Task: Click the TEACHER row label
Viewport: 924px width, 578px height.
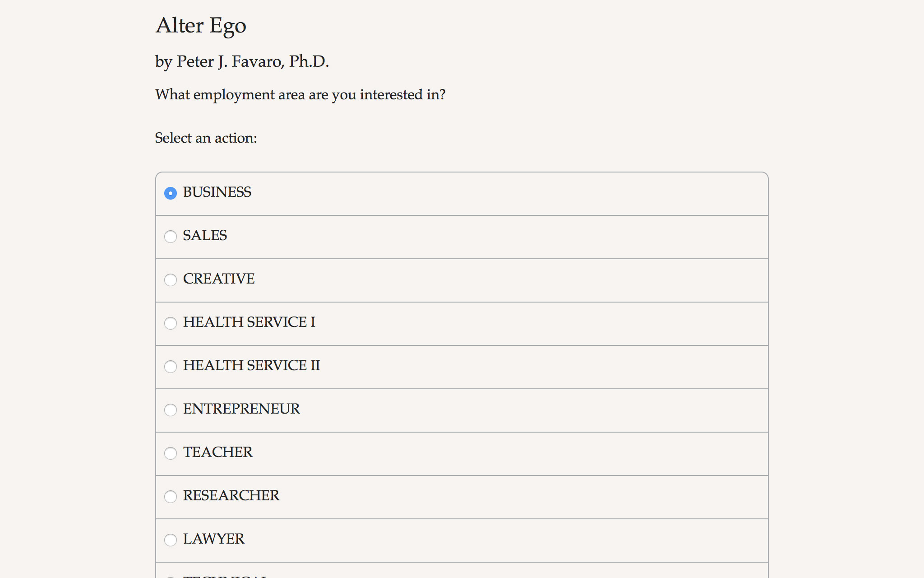Action: click(x=217, y=452)
